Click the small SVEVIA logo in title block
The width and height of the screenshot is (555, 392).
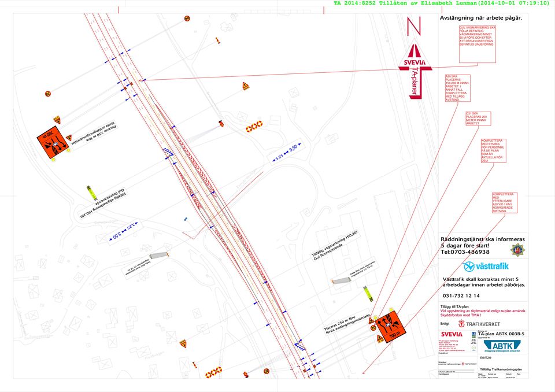[x=452, y=334]
